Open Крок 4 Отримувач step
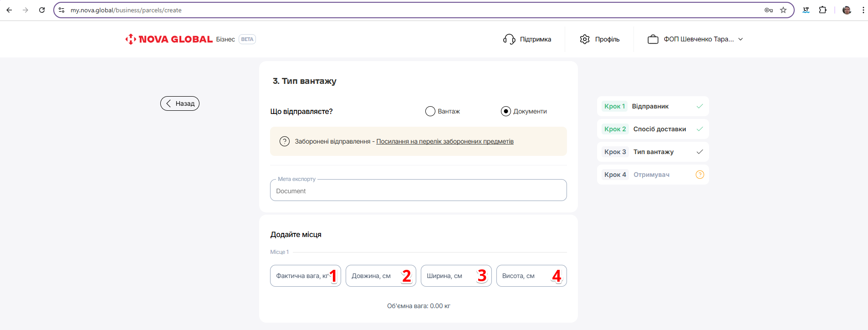Viewport: 868px width, 330px height. coord(652,175)
